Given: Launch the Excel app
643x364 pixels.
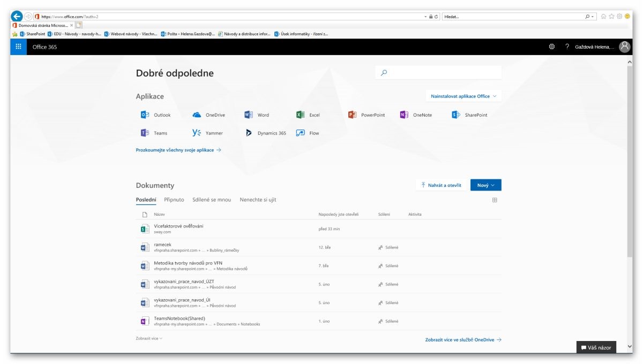Looking at the screenshot, I should pos(308,115).
